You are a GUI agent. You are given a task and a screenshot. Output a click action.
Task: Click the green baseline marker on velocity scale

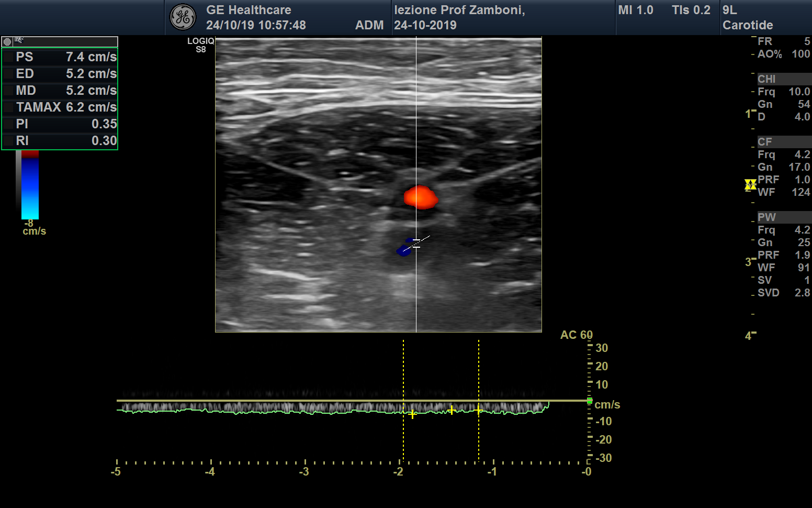(x=590, y=401)
